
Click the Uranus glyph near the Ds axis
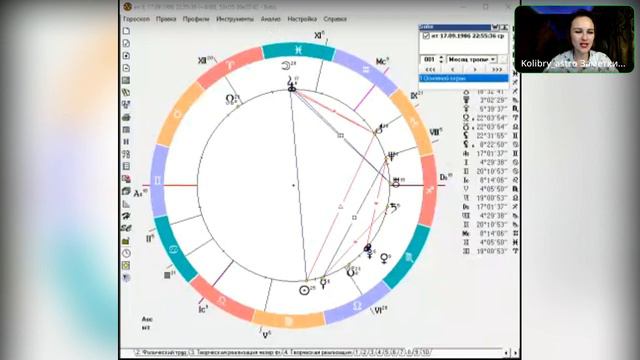coord(396,183)
